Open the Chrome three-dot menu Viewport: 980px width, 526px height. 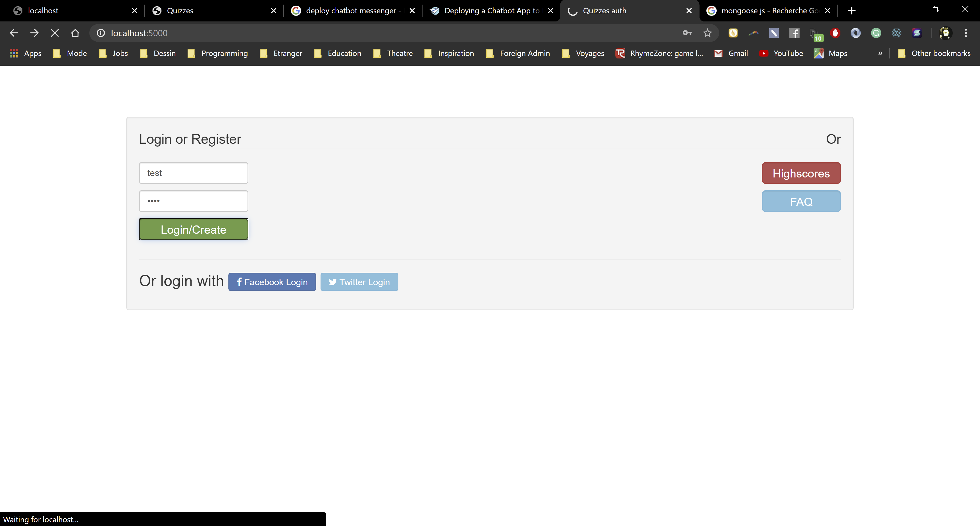click(966, 33)
